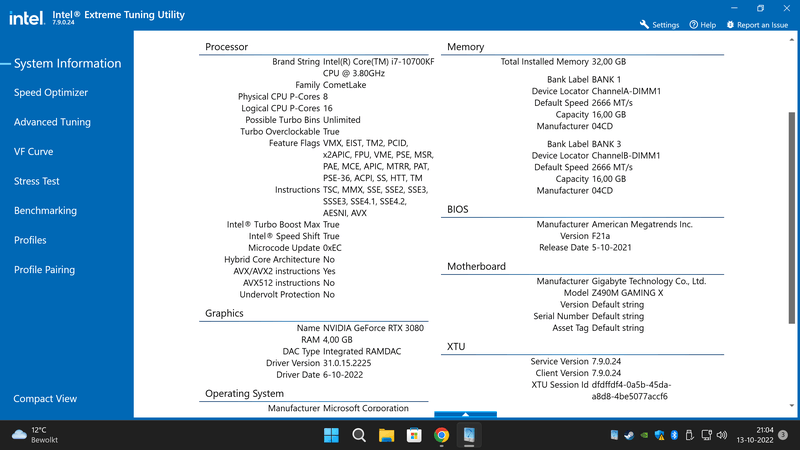Open the network connection tray icon
800x450 pixels.
click(706, 435)
